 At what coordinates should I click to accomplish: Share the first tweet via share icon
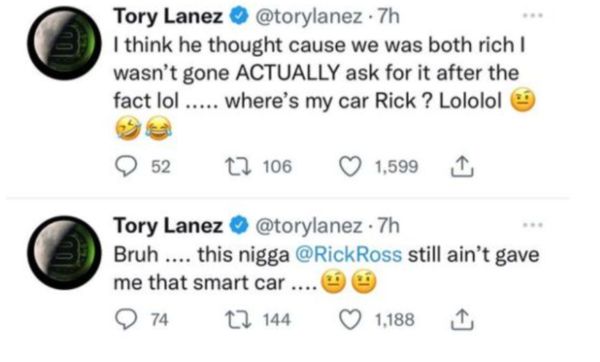pos(462,167)
